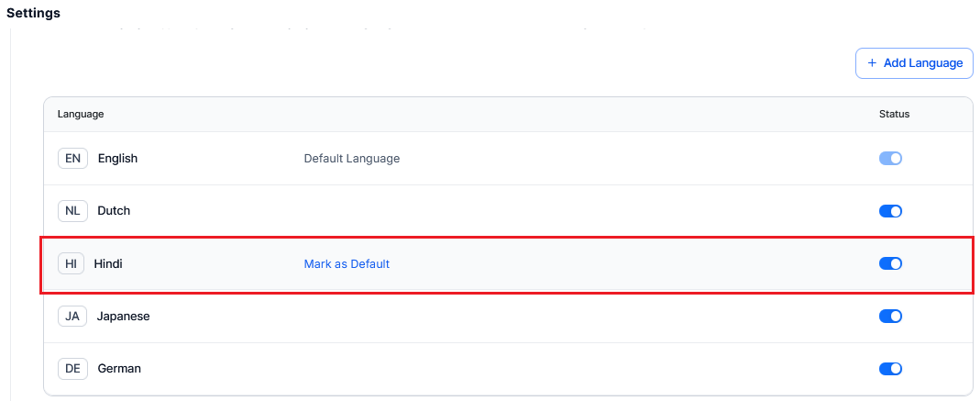Click the NL language code badge
The width and height of the screenshot is (980, 401).
click(x=72, y=210)
